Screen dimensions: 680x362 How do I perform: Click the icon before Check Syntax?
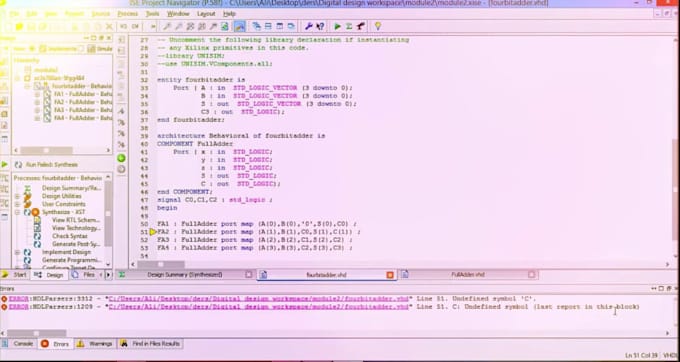coord(37,236)
